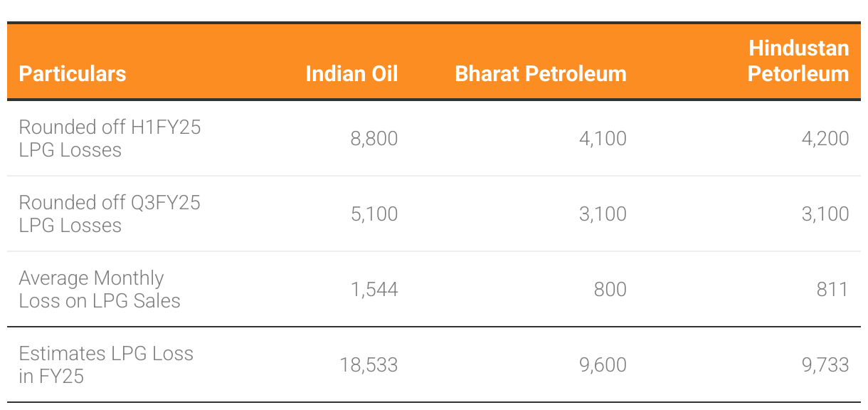Viewport: 868px width, 410px height.
Task: Click Indian Oil H1FY25 value 8,800
Action: point(374,138)
